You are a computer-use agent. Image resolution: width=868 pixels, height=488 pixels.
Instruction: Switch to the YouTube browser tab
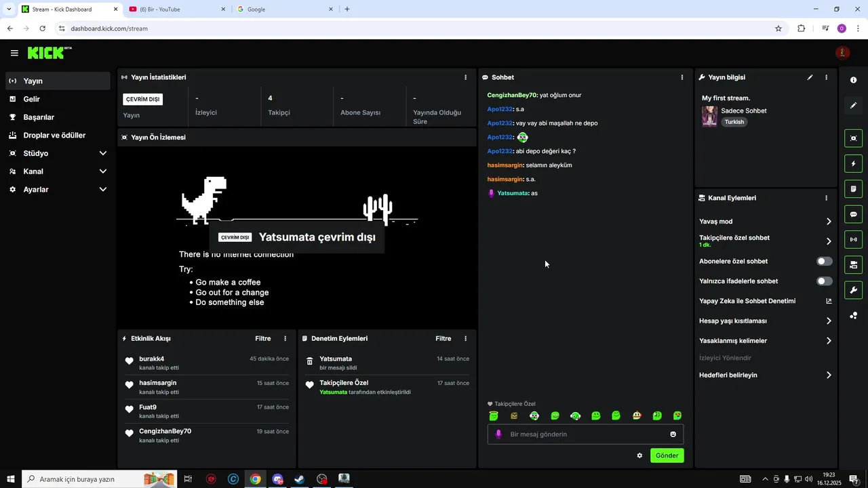(178, 9)
